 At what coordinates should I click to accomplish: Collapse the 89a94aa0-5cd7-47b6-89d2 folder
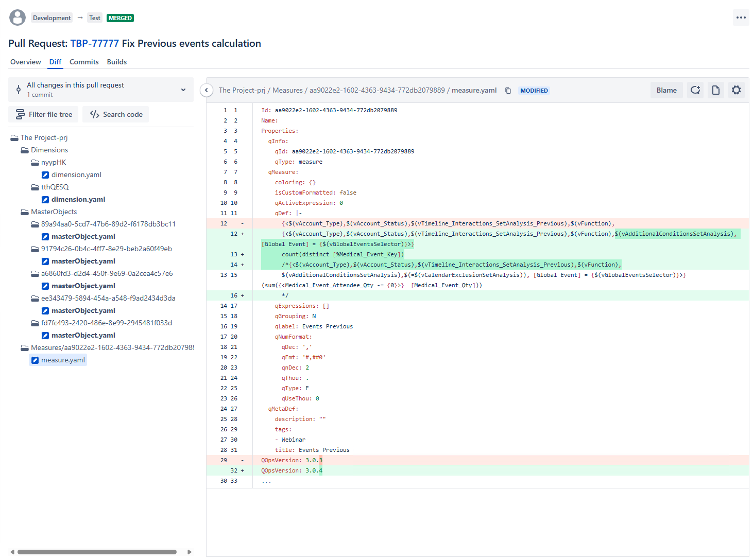(35, 224)
